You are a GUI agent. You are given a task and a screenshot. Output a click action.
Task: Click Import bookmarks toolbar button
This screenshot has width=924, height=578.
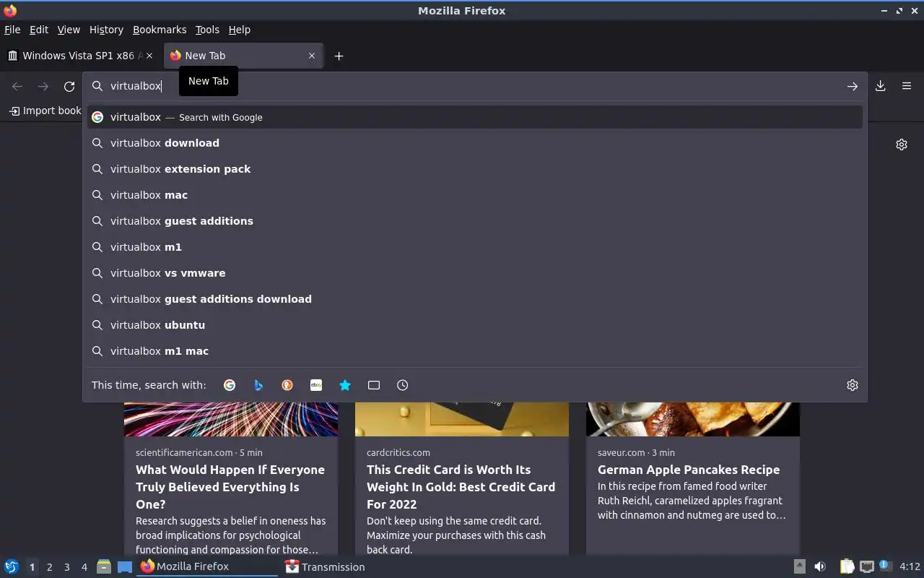pos(45,111)
